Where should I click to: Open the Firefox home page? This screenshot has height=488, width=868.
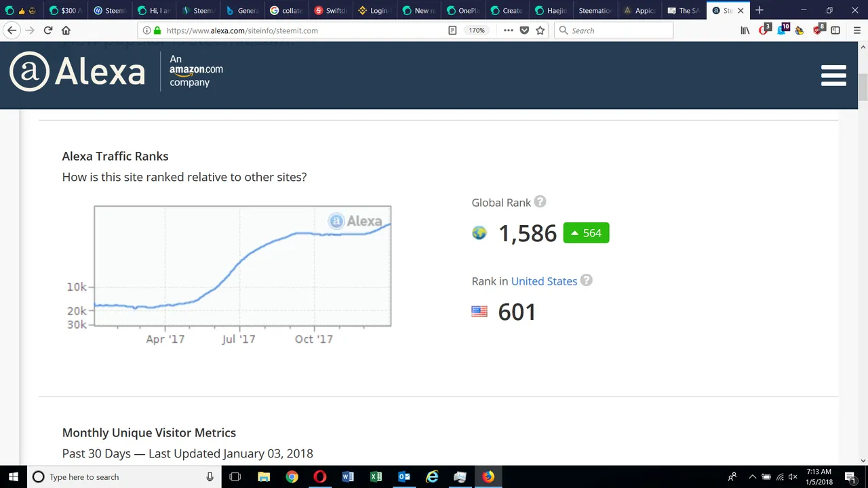pyautogui.click(x=66, y=30)
